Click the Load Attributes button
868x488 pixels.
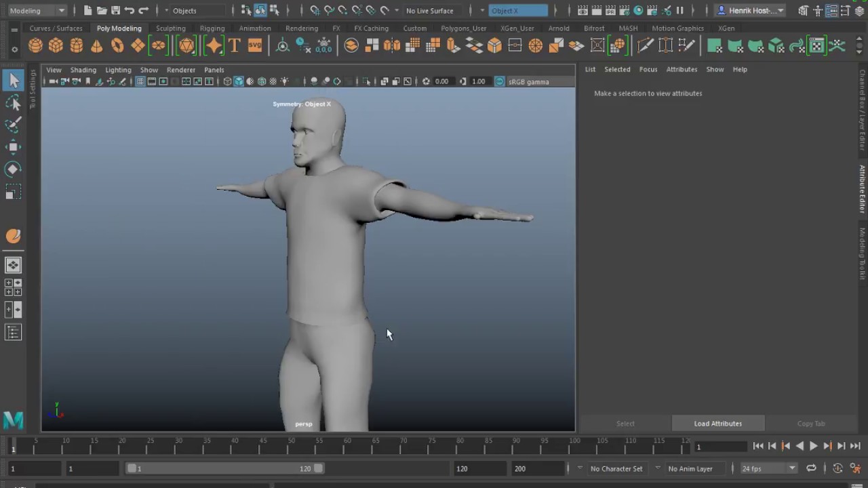(718, 424)
